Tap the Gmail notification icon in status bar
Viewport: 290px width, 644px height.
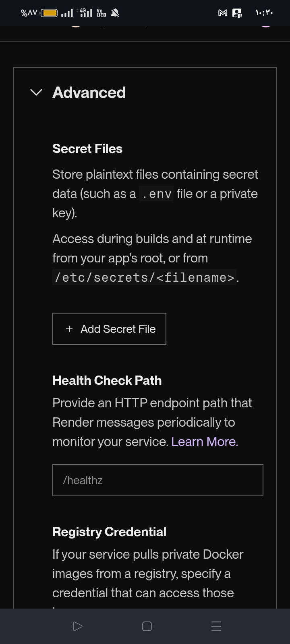point(223,13)
